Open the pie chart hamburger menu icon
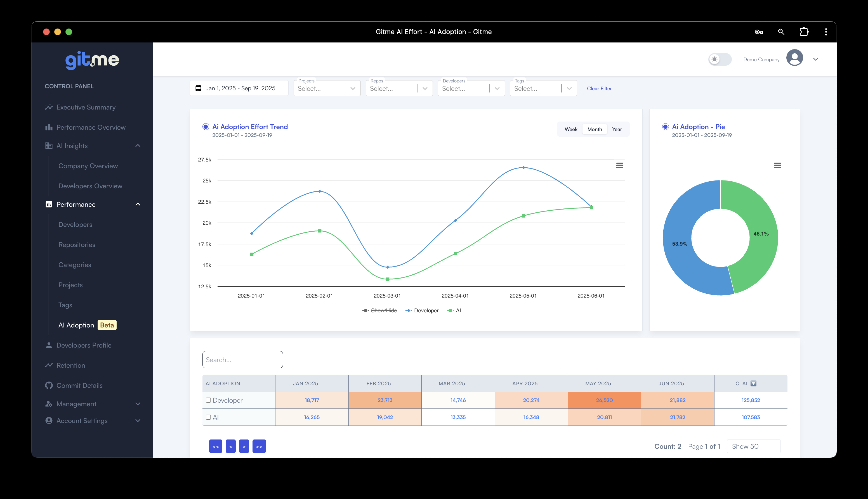 (x=777, y=165)
